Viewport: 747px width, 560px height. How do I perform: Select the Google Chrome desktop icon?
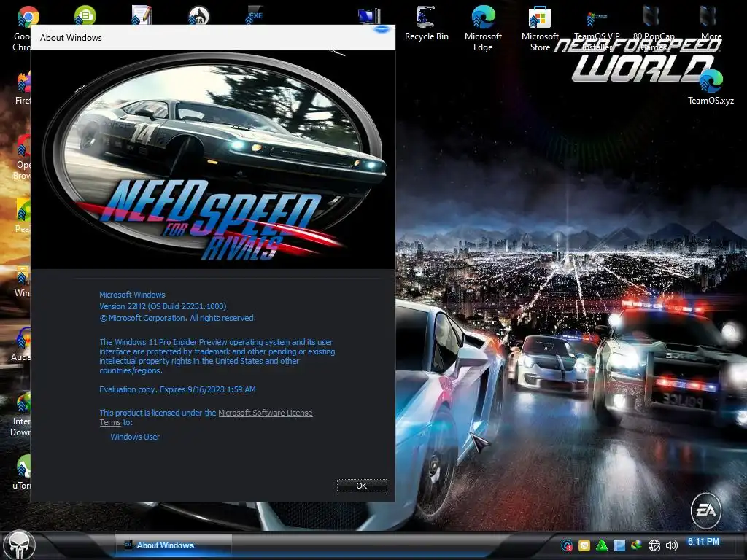coord(23,28)
